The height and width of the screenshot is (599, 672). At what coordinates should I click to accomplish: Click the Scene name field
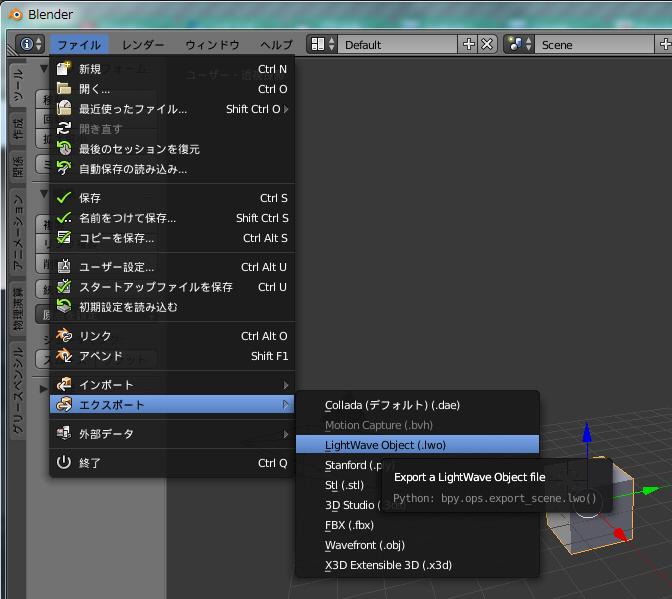coord(595,44)
